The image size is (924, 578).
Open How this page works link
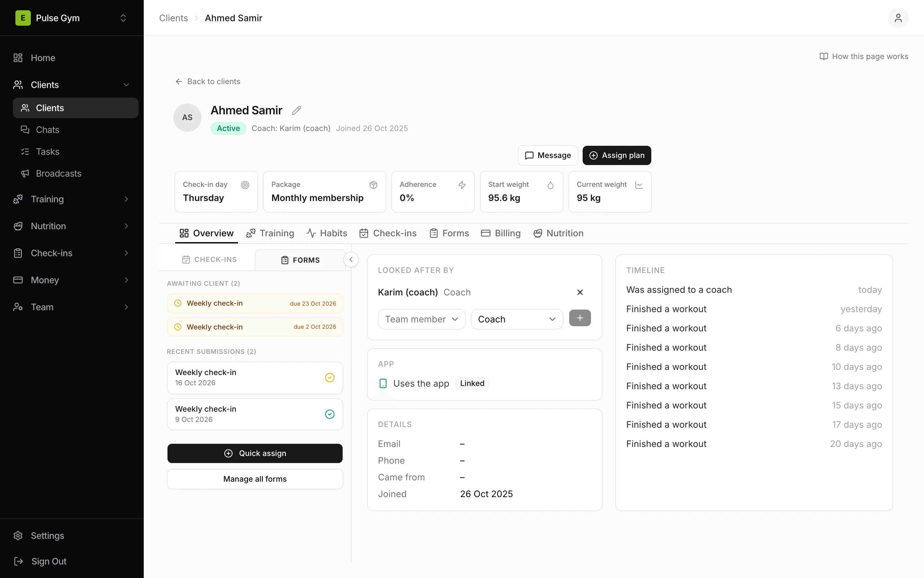(x=864, y=57)
